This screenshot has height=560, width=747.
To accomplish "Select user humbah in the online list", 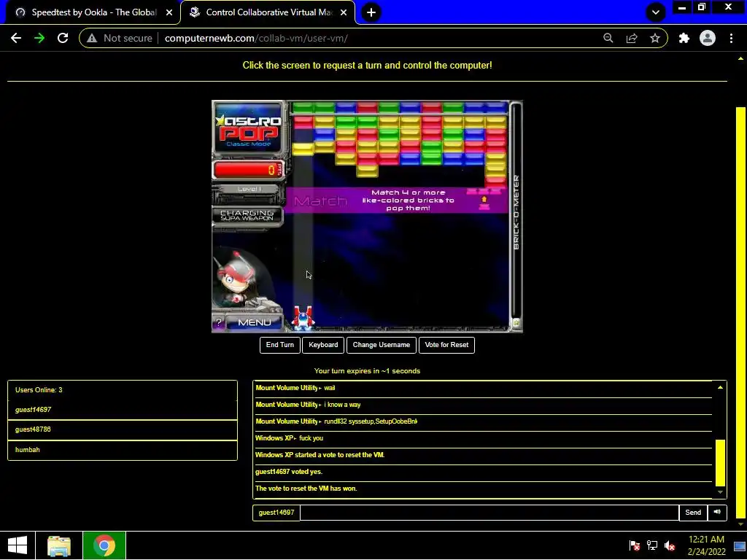I will pyautogui.click(x=123, y=449).
